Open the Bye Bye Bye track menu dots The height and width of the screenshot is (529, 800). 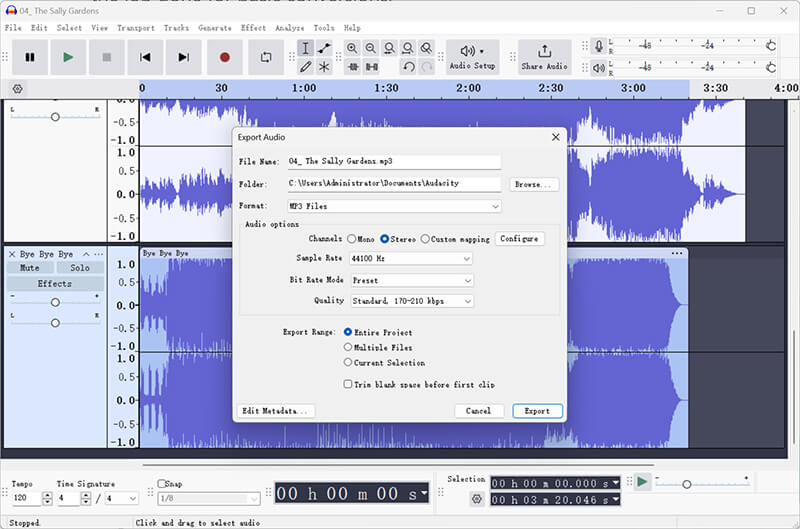point(98,254)
